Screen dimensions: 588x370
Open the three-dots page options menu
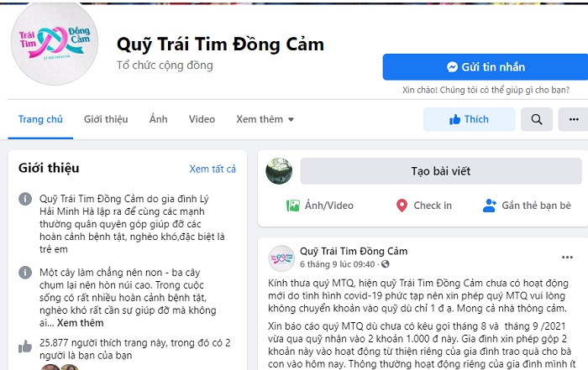(574, 119)
